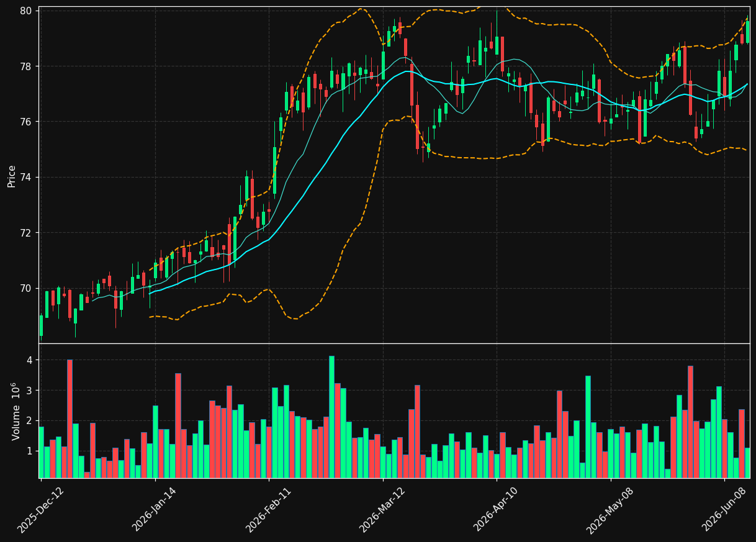Click the 2026-Apr-10 date label
This screenshot has width=756, height=542.
[497, 509]
